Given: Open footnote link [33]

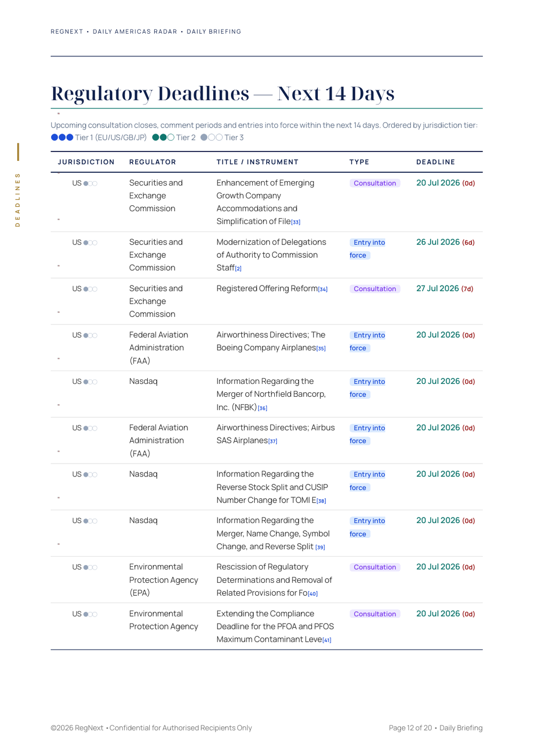Looking at the screenshot, I should click(x=296, y=222).
